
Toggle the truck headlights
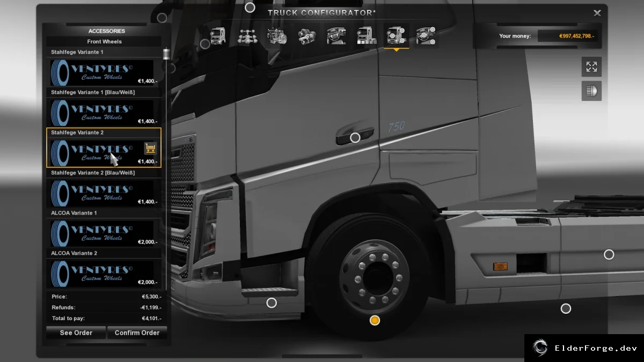591,91
